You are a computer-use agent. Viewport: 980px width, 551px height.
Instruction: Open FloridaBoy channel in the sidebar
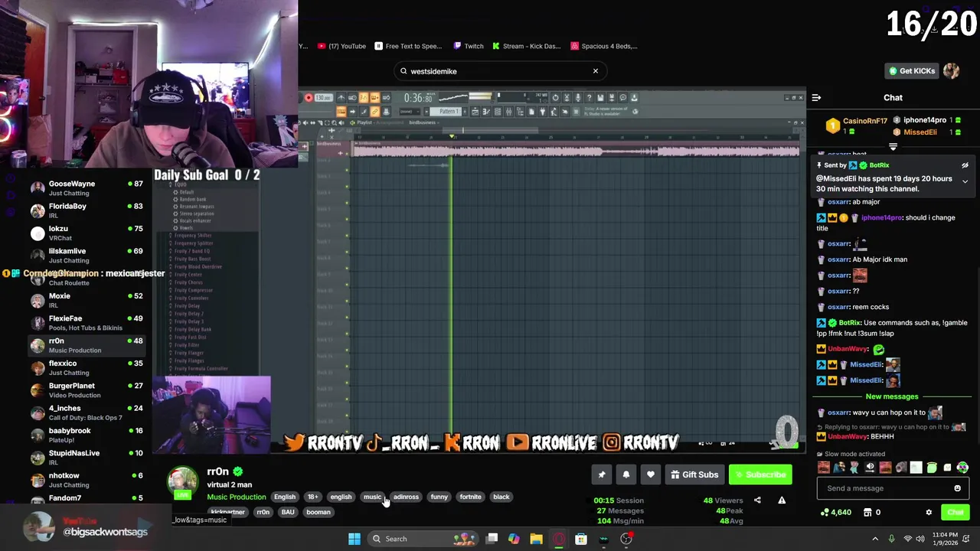click(x=87, y=210)
